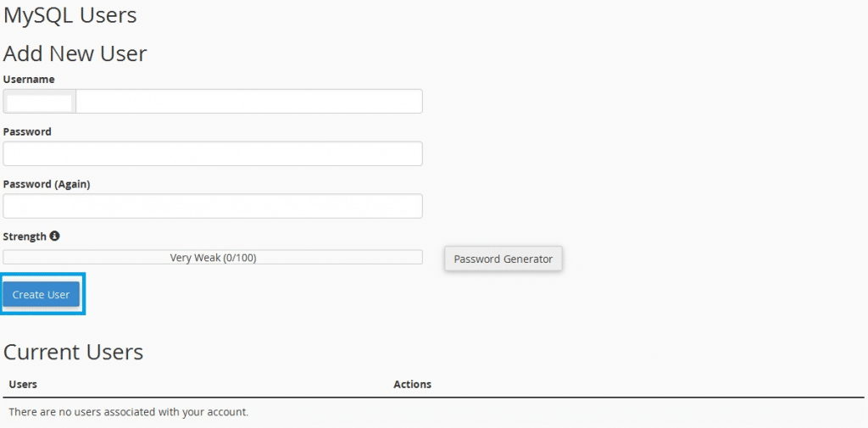Click the divider line under table headers
Viewport: 868px width, 428px height.
coord(433,397)
